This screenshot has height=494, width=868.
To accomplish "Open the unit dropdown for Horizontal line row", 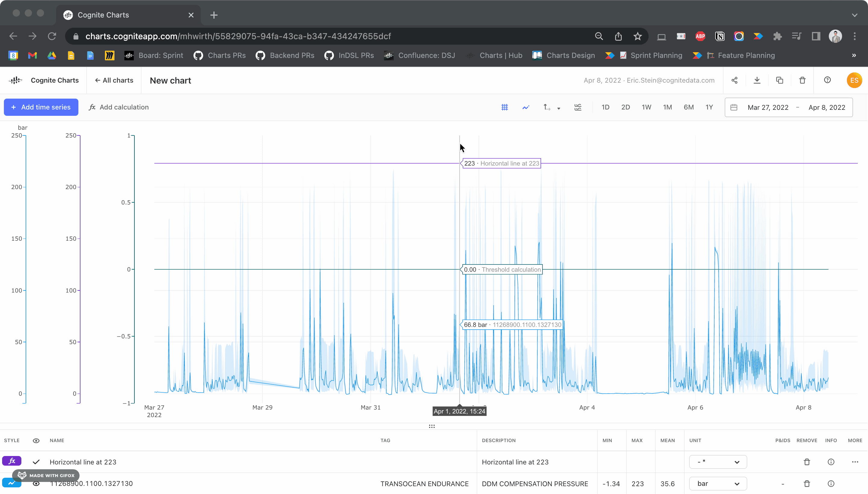I will [718, 462].
